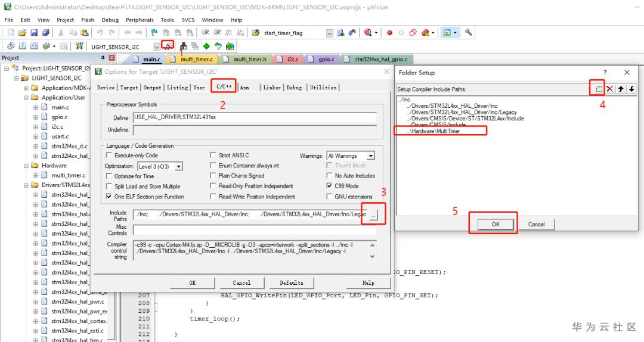Expand main.c node in project tree
644x342 pixels.
coord(36,107)
